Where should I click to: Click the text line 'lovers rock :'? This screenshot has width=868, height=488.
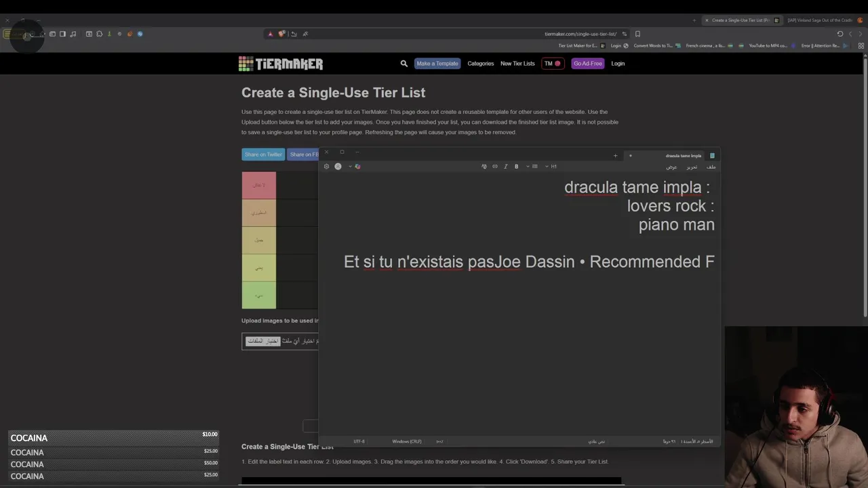(671, 206)
